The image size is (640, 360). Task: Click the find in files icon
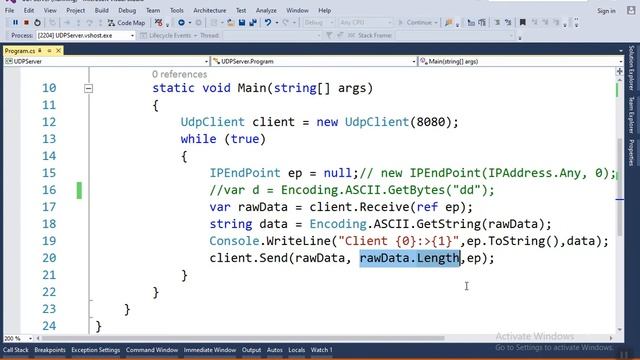pyautogui.click(x=449, y=23)
